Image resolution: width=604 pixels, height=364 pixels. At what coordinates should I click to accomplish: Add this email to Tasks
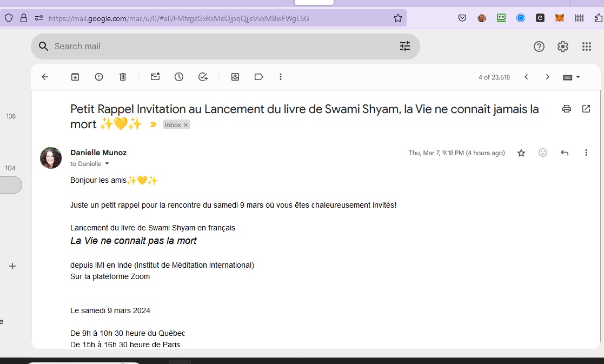click(203, 77)
